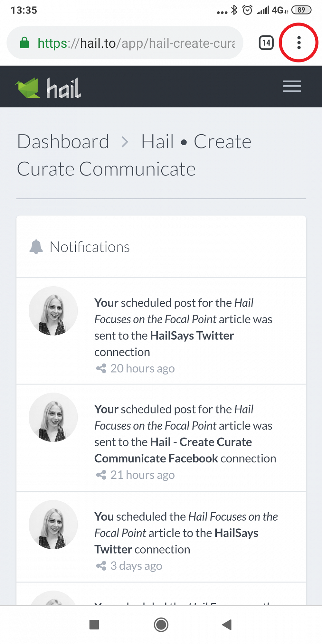Click the Notifications panel heading
The image size is (322, 644).
(x=90, y=247)
